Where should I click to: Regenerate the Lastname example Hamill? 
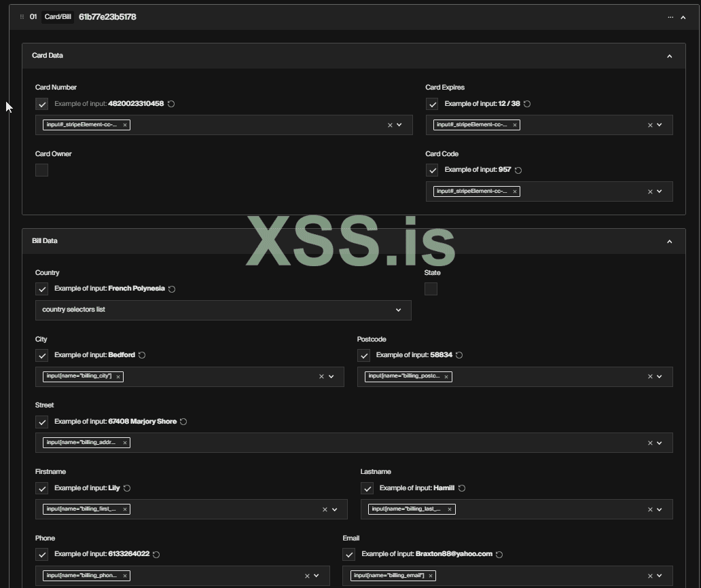click(462, 488)
